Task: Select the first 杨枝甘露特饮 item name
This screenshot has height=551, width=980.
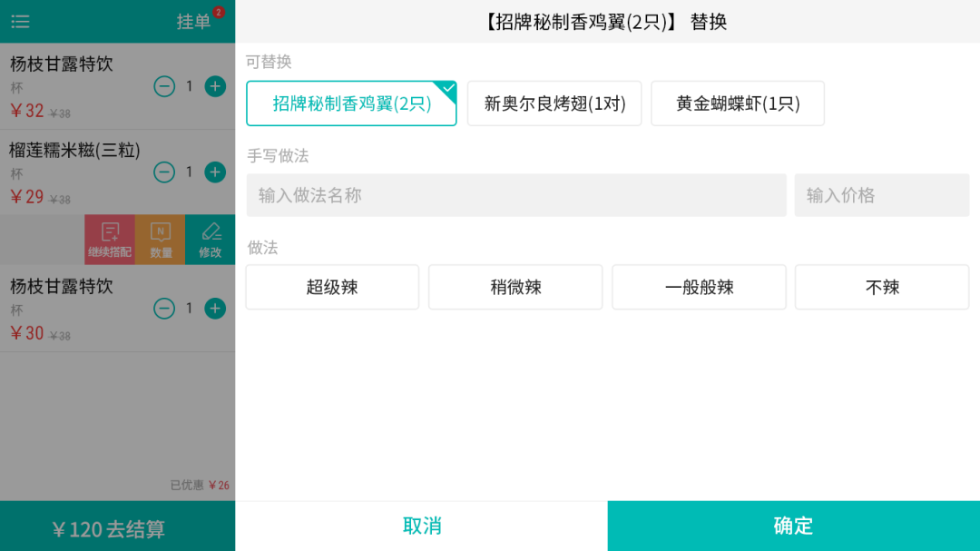Action: [62, 64]
